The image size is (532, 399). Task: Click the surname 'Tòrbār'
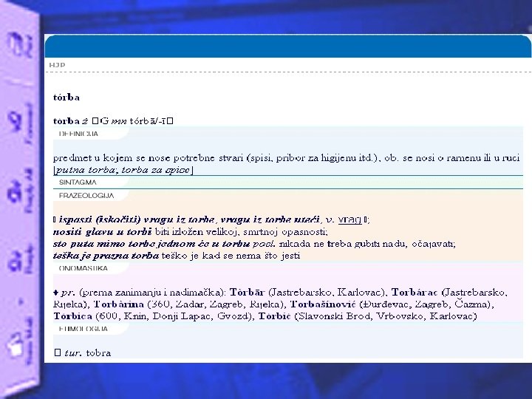click(248, 292)
